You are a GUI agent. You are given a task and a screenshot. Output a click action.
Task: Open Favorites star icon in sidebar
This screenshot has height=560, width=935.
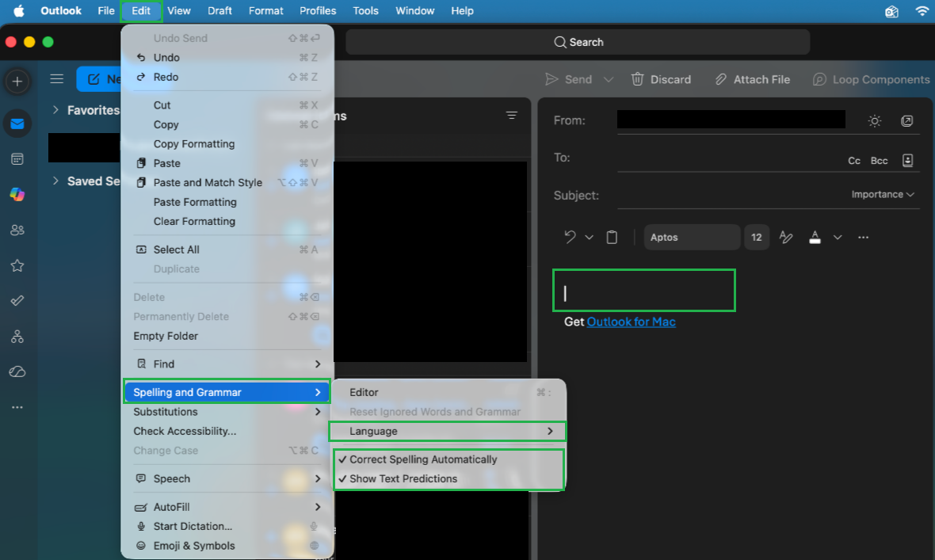click(17, 265)
